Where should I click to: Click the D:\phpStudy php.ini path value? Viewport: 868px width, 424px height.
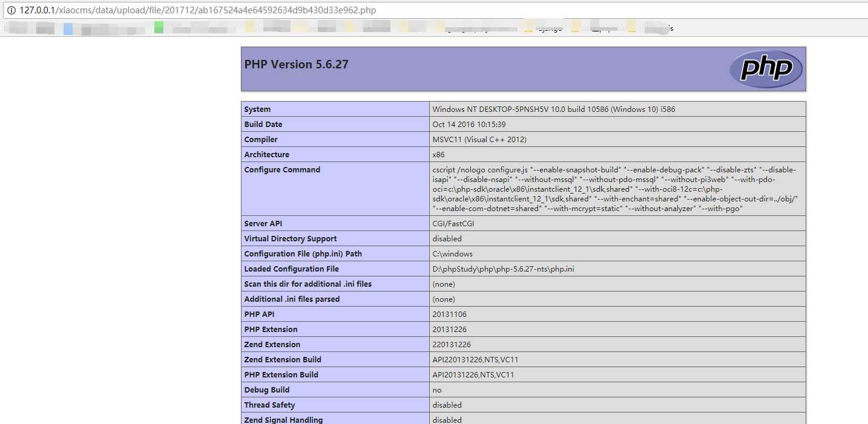click(x=503, y=269)
